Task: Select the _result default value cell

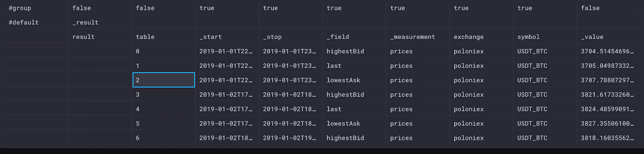Action: coord(100,22)
